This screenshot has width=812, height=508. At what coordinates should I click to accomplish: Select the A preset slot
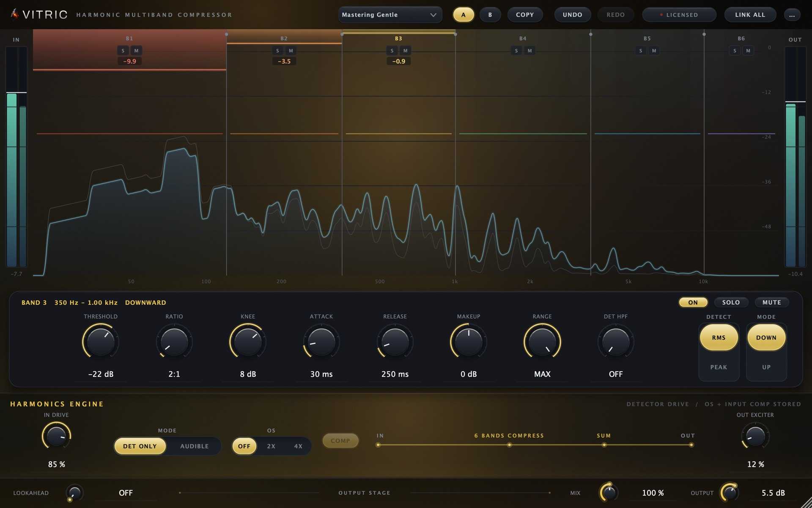pos(464,15)
